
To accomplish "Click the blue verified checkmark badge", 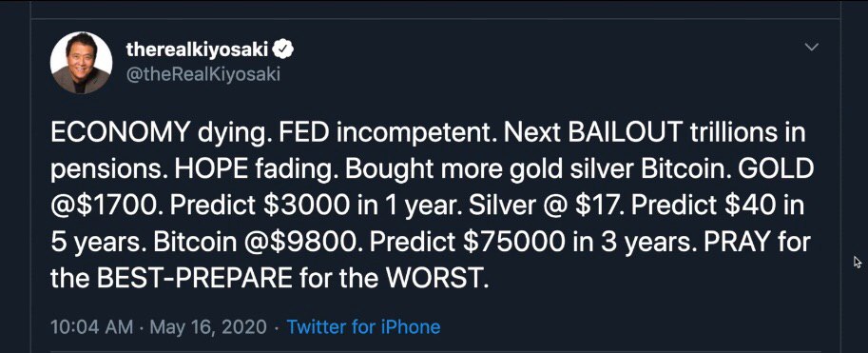I will coord(284,50).
